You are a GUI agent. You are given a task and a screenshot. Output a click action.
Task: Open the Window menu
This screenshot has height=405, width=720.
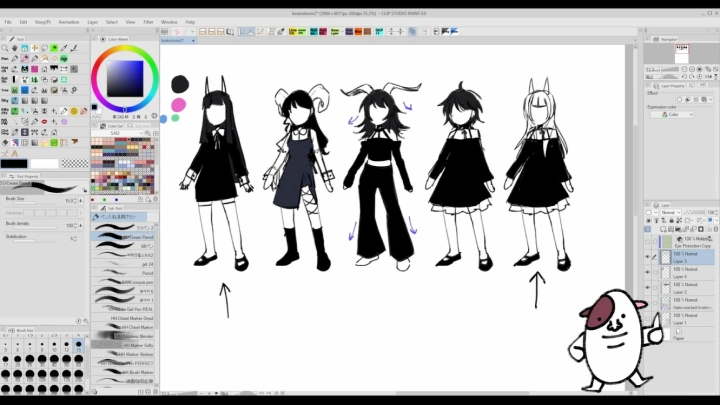point(169,22)
